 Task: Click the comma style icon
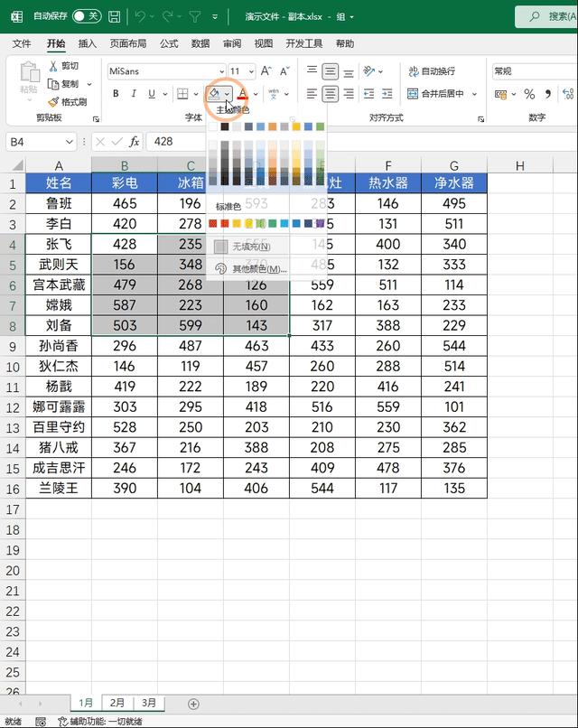[548, 94]
